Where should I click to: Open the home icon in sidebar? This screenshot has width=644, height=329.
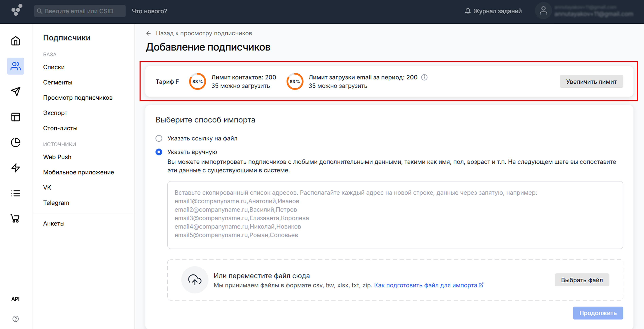[15, 41]
